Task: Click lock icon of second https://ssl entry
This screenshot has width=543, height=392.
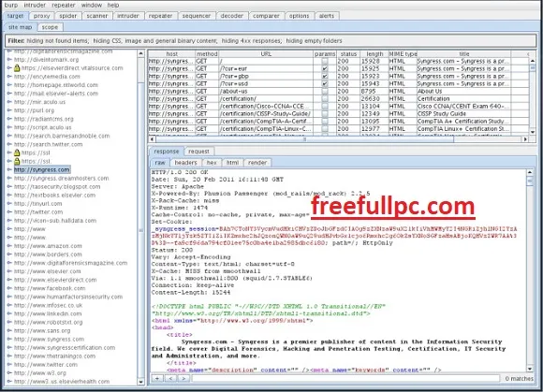Action: [17, 161]
